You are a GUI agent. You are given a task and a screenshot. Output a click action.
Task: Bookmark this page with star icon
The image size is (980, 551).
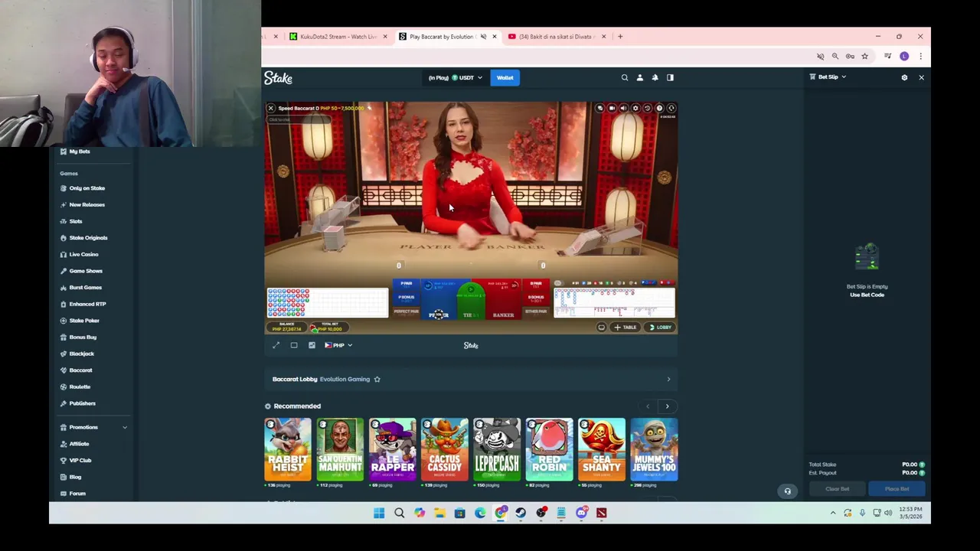click(864, 56)
